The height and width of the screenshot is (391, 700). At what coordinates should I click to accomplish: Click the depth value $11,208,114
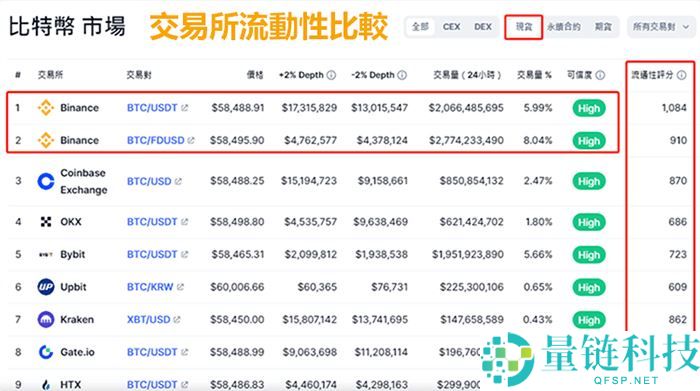(x=381, y=352)
